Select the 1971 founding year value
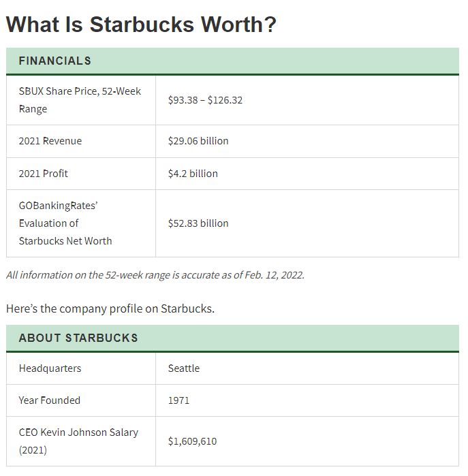Viewport: 468px width, 476px height. click(178, 400)
